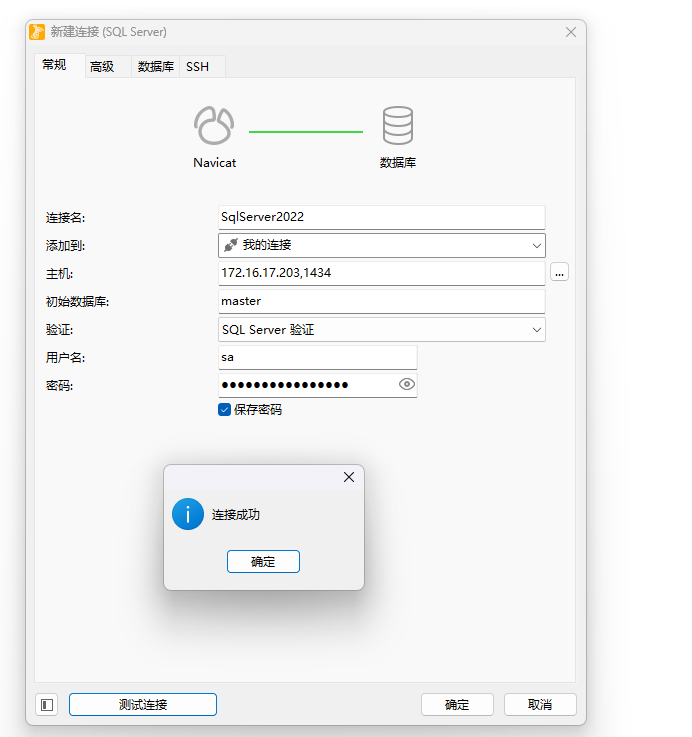This screenshot has width=692, height=737.
Task: Click the 取消 button
Action: coord(540,705)
